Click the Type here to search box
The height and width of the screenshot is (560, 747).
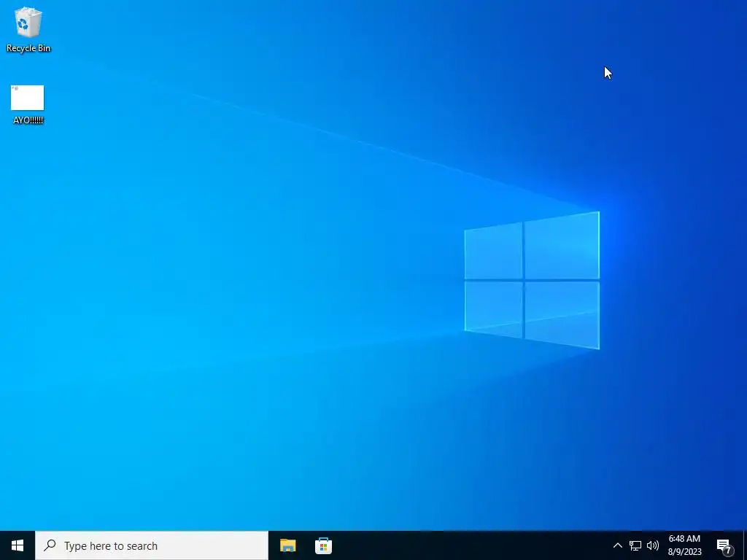click(152, 545)
